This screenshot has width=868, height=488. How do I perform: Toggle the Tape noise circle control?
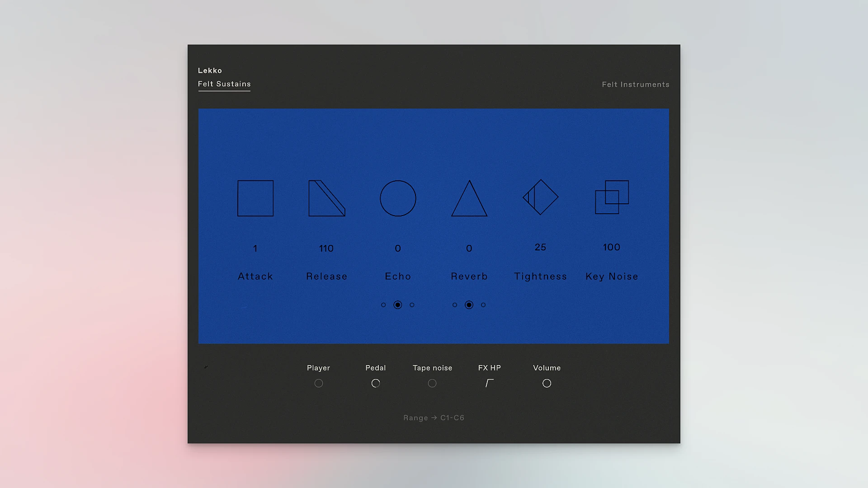[x=432, y=383]
